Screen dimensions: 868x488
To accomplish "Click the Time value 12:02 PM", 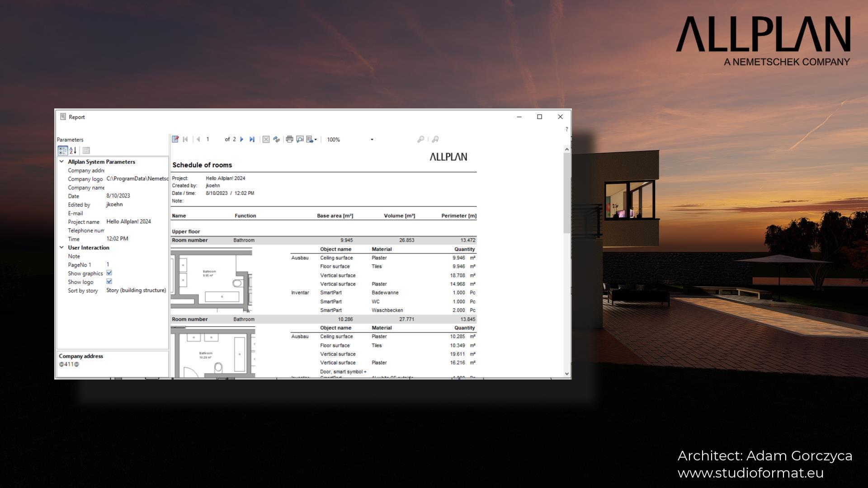I will (x=118, y=239).
